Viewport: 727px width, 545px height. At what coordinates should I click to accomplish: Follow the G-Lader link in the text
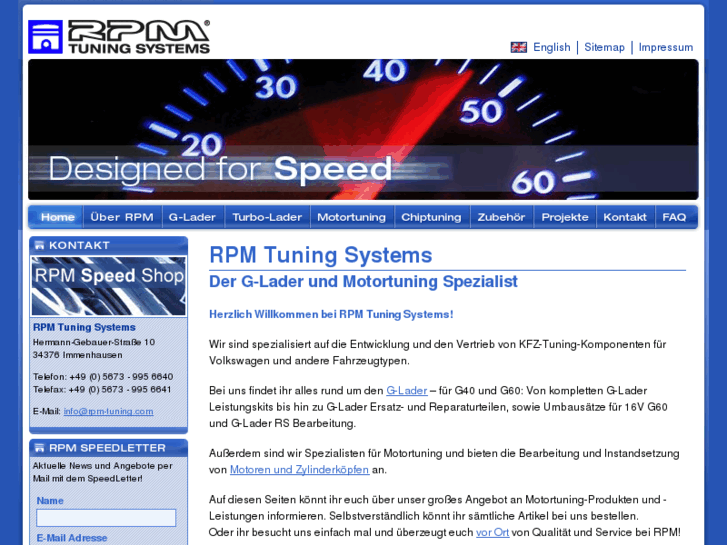407,391
